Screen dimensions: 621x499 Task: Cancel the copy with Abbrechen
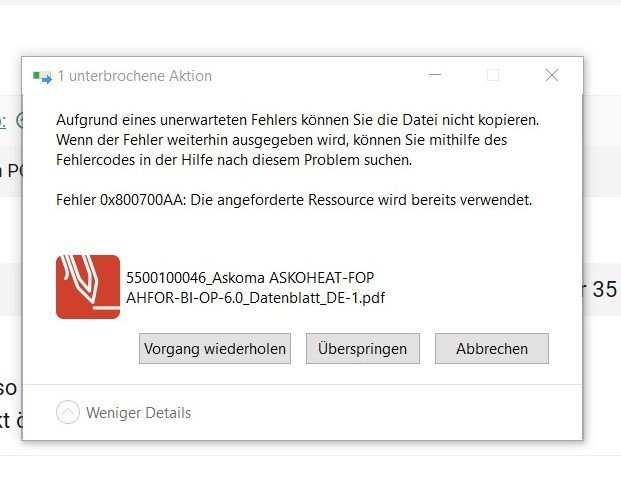point(491,349)
